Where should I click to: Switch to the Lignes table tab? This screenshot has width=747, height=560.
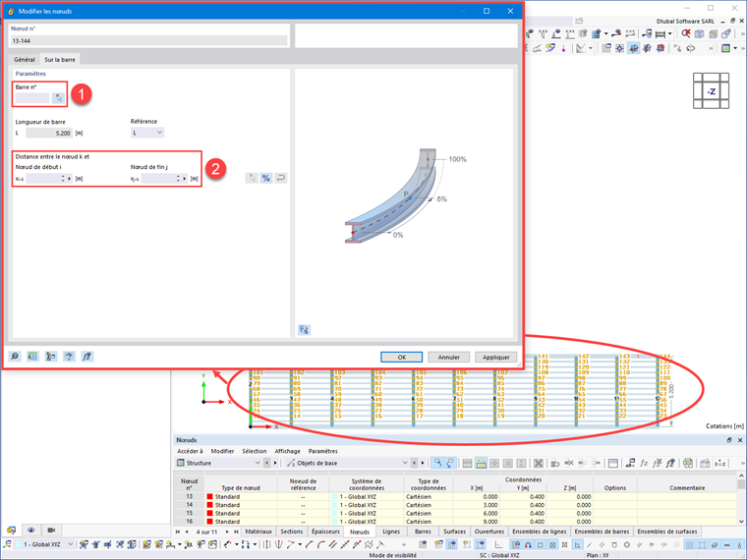coord(391,532)
